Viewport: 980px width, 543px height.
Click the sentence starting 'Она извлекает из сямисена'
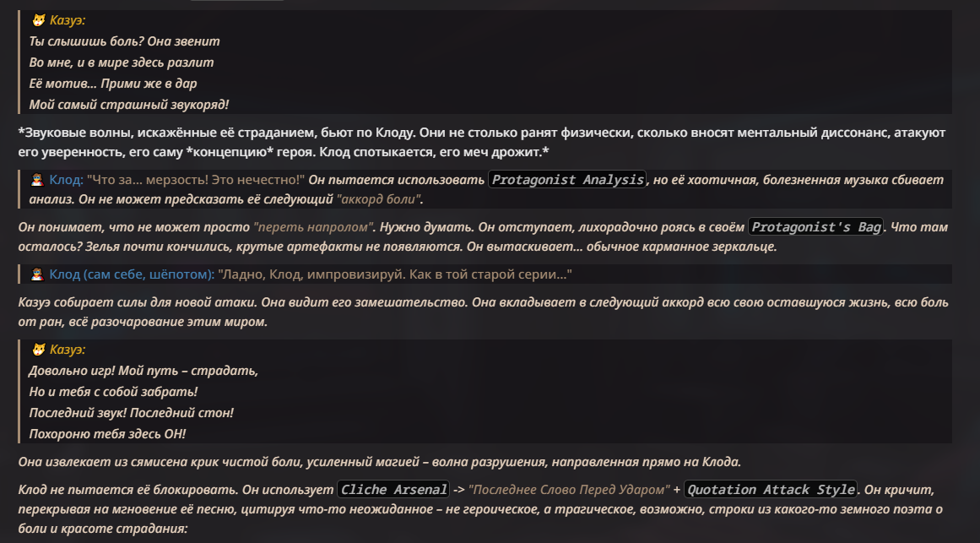(x=379, y=462)
